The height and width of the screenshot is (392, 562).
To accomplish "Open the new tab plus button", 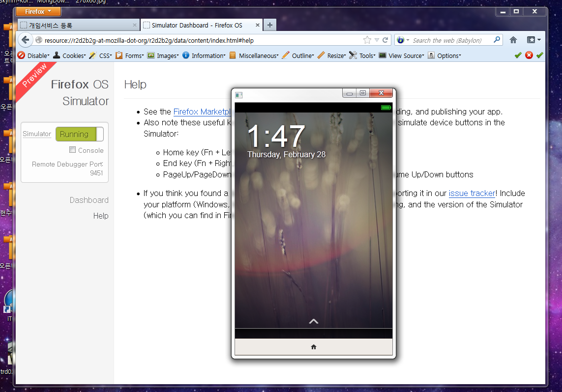I will (269, 25).
